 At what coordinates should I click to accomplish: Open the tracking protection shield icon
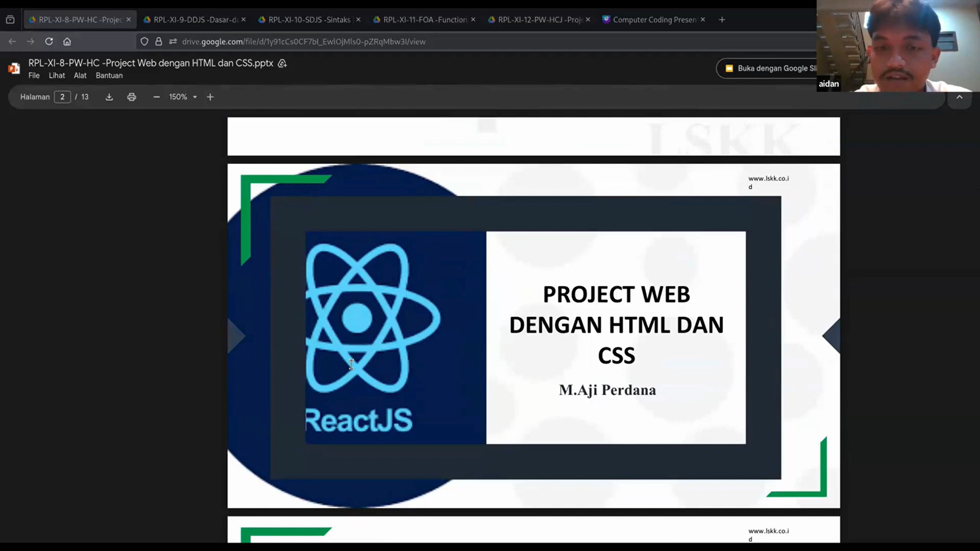point(144,41)
